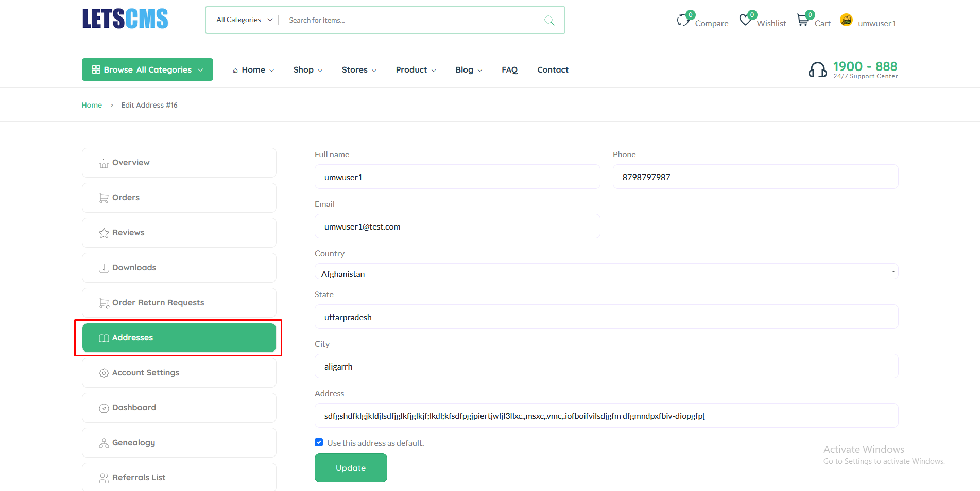980x491 pixels.
Task: Click the shopping Cart icon
Action: click(803, 20)
